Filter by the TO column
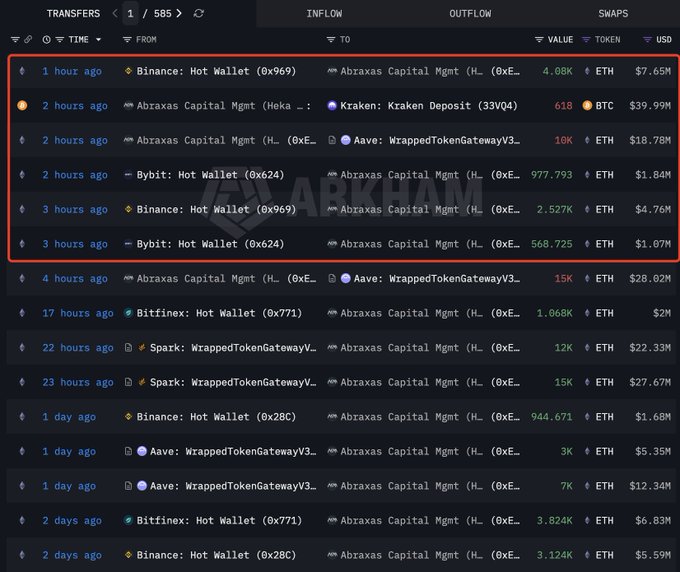 pyautogui.click(x=330, y=39)
